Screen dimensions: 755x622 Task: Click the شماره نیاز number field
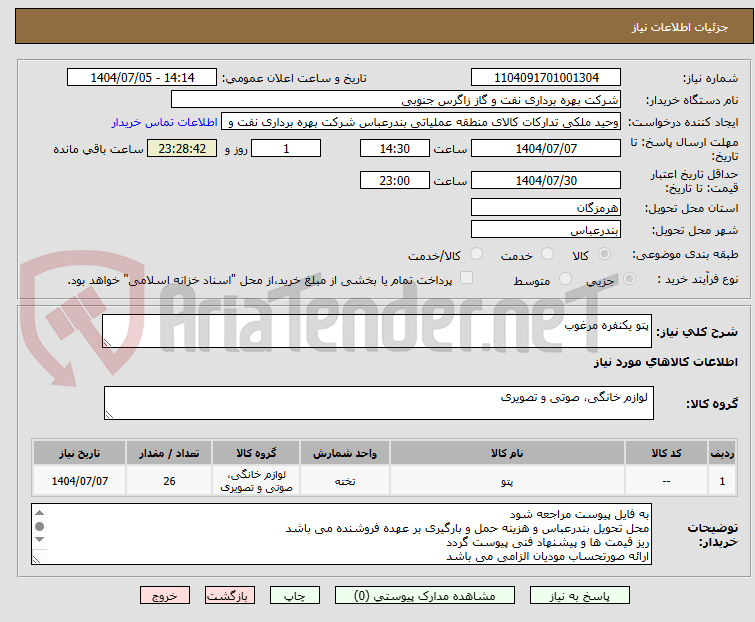point(546,78)
